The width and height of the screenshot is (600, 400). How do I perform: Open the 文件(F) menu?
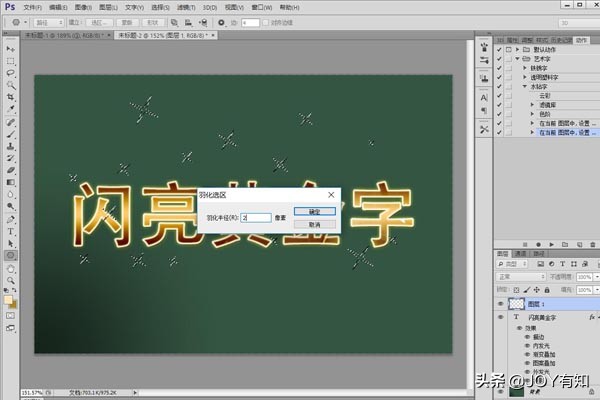[33, 7]
